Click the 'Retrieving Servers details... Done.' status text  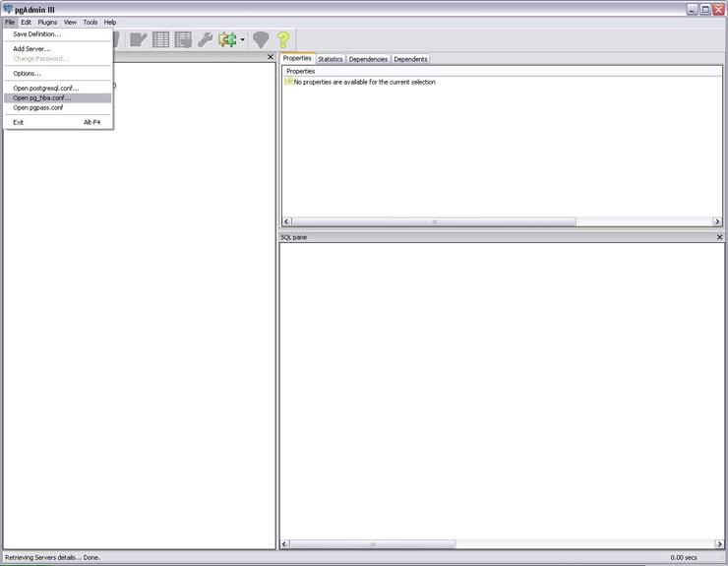click(52, 558)
